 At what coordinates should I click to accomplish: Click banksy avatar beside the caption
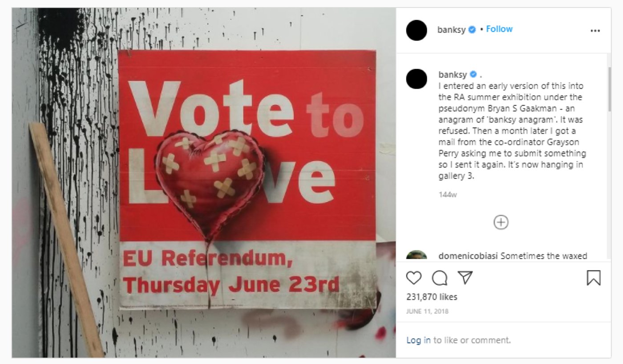pos(417,78)
